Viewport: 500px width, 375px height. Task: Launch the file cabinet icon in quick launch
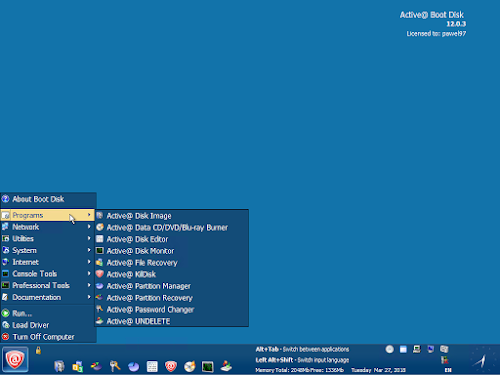(x=59, y=366)
